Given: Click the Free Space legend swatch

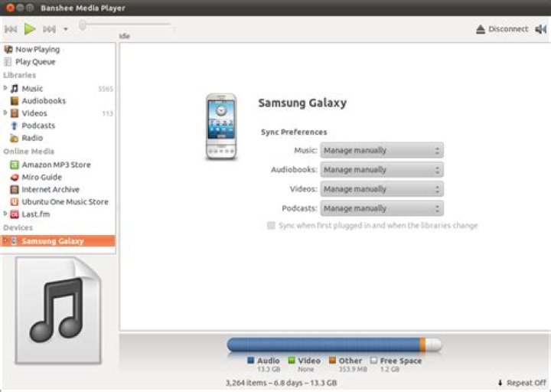Looking at the screenshot, I should coord(373,361).
